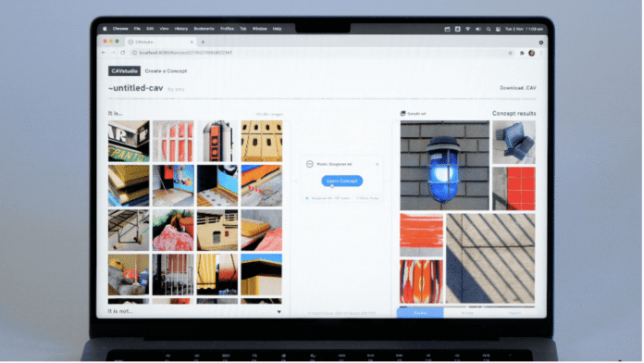Viewport: 644px width, 363px height.
Task: Open the Window menu
Action: (260, 29)
